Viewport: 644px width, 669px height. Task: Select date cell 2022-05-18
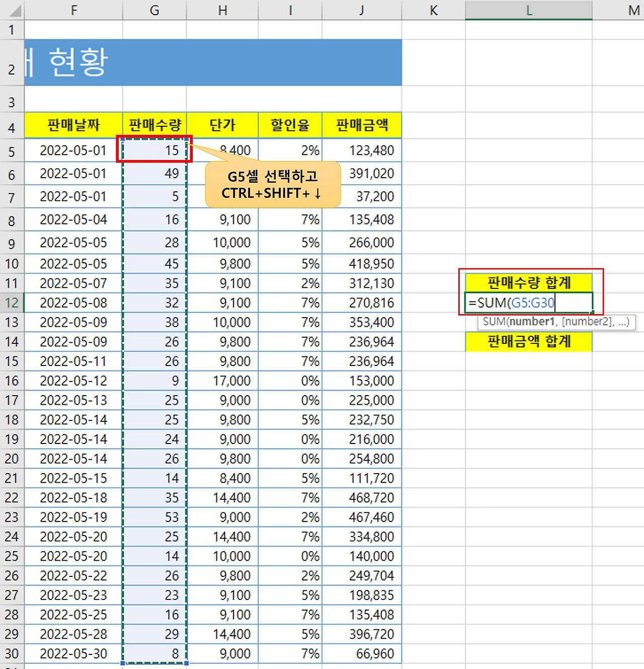coord(73,497)
